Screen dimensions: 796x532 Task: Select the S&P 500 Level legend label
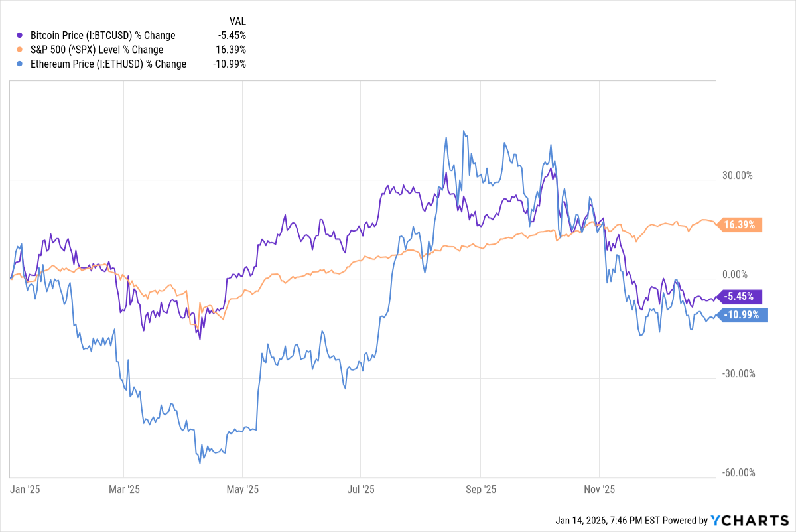(97, 50)
